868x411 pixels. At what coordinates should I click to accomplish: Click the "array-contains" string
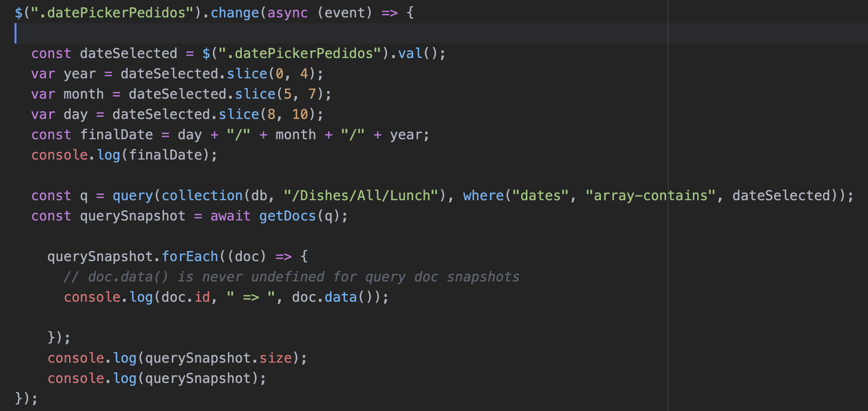(650, 195)
